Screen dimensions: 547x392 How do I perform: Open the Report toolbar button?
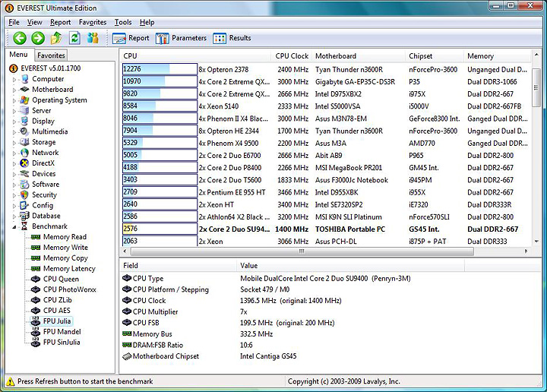click(x=131, y=38)
